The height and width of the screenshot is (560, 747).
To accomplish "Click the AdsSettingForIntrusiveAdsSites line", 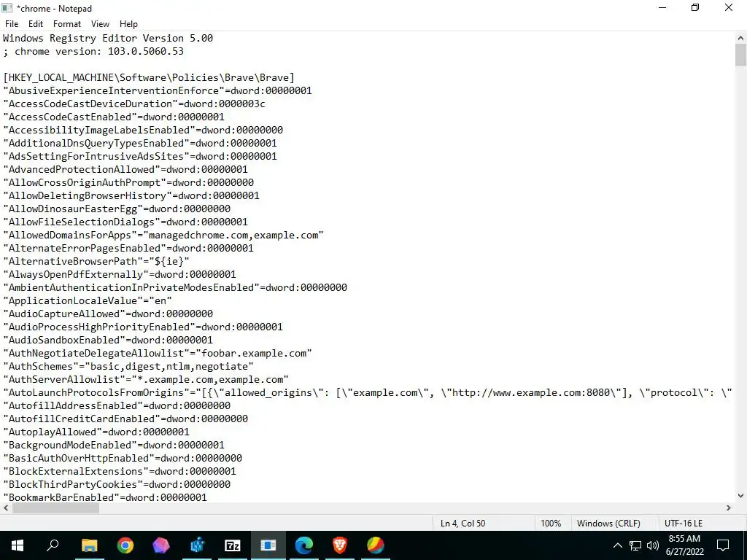I will pos(140,156).
